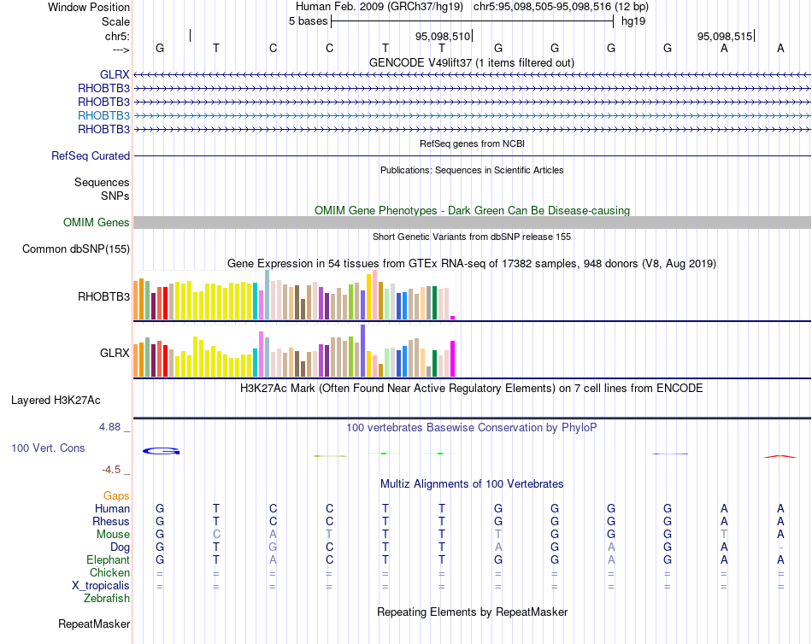Click the Elephant alignment row label
812x644 pixels.
point(108,560)
